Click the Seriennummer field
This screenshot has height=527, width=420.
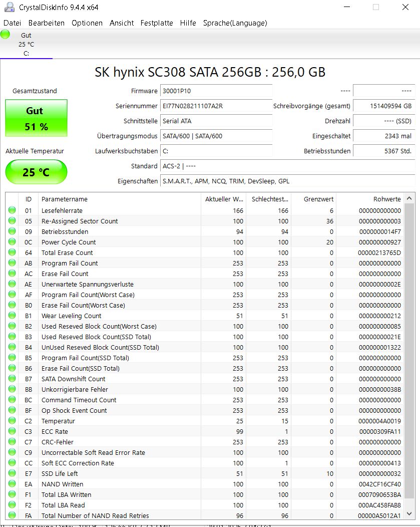pos(216,106)
